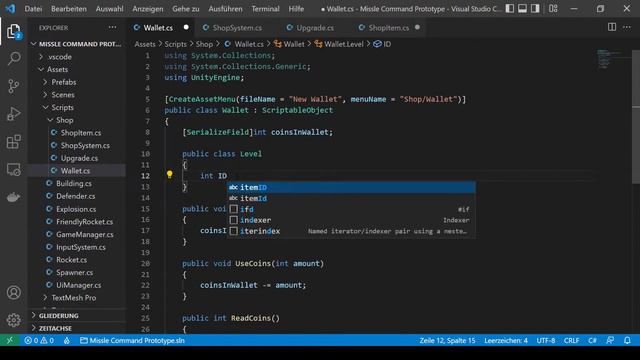Image resolution: width=640 pixels, height=360 pixels.
Task: Open editor More Actions ellipsis
Action: coord(627,27)
